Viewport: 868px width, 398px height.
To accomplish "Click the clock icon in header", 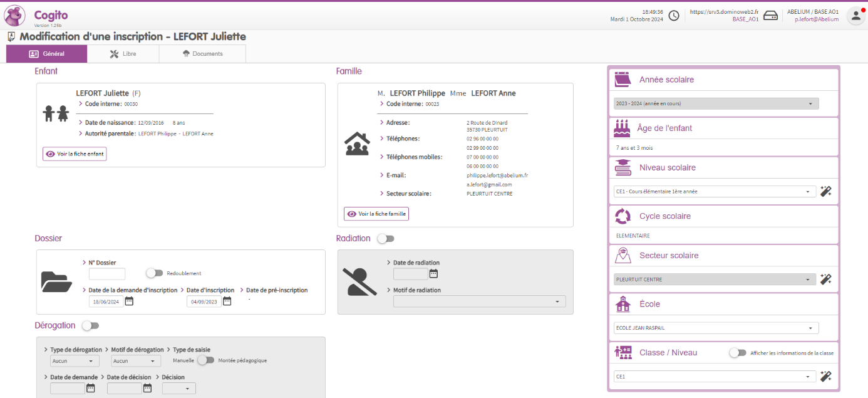I will [x=674, y=16].
